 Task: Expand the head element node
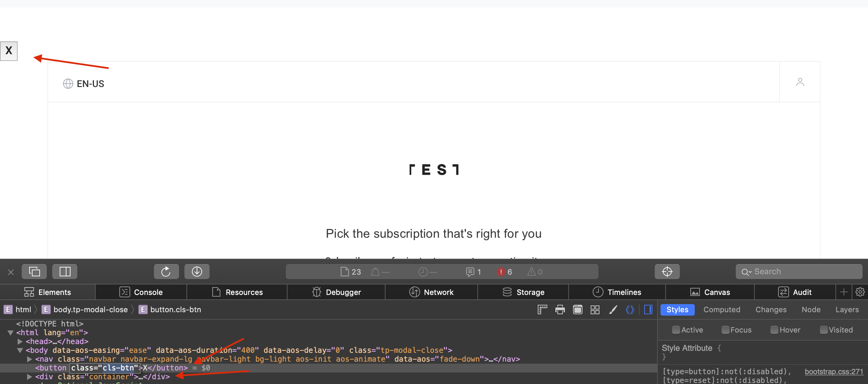(20, 342)
